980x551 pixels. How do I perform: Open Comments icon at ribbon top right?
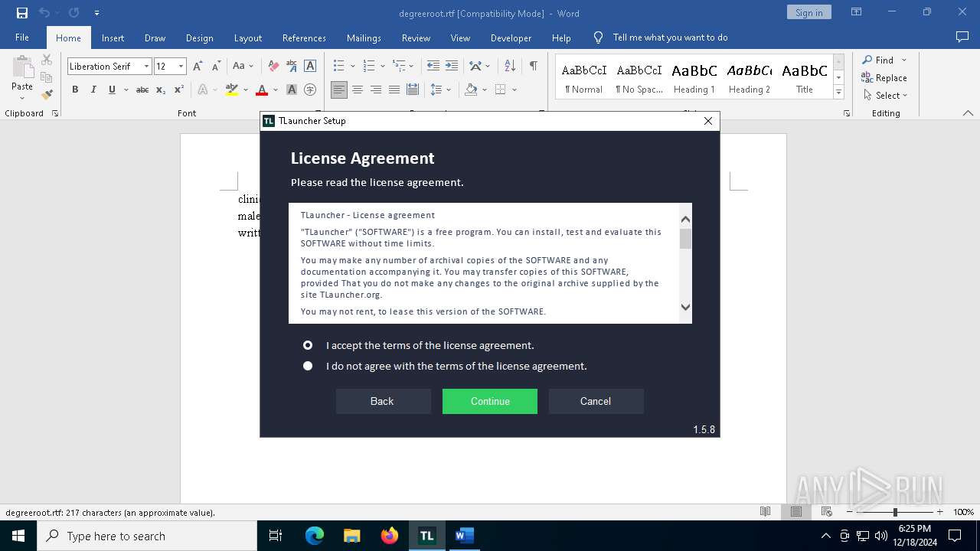point(962,37)
